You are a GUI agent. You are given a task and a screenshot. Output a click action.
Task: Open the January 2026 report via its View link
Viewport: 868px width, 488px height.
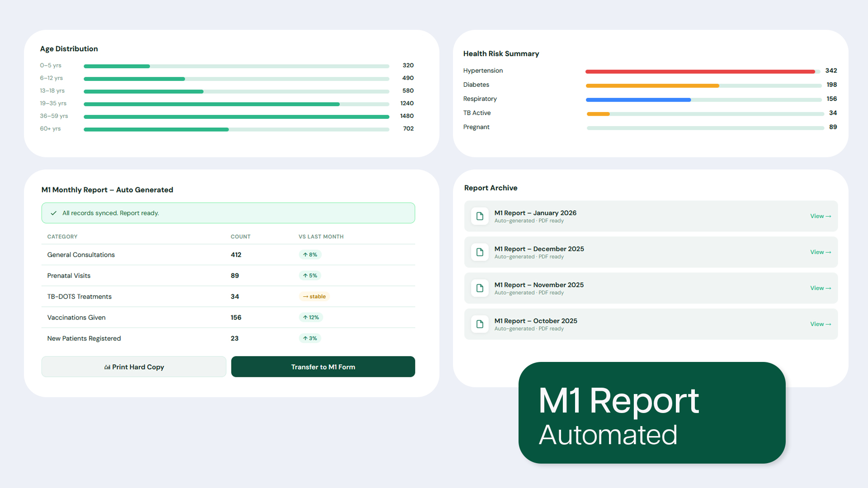pyautogui.click(x=820, y=216)
